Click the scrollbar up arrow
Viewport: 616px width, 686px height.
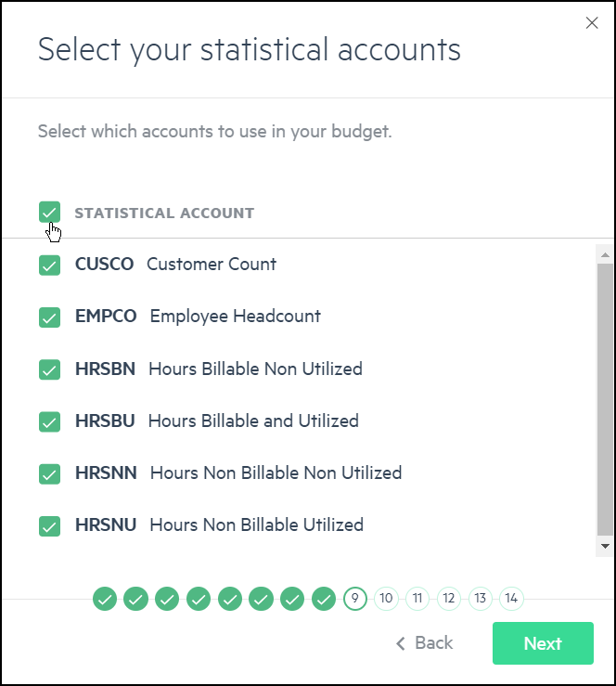pyautogui.click(x=605, y=254)
